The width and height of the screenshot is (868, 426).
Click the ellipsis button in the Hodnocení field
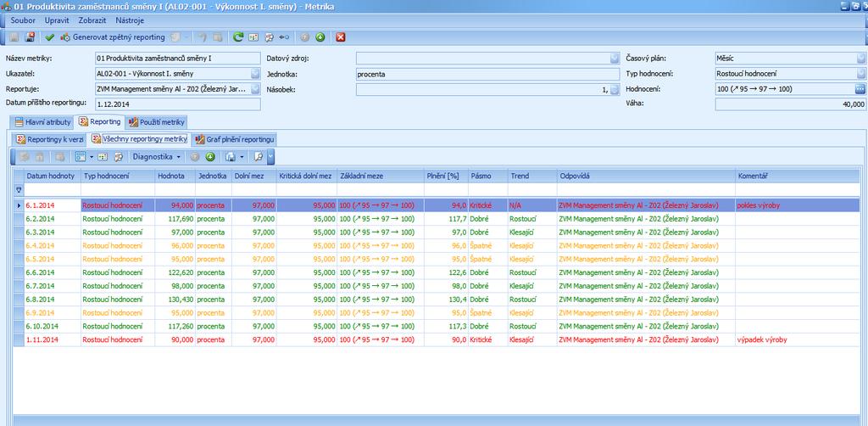[x=860, y=89]
